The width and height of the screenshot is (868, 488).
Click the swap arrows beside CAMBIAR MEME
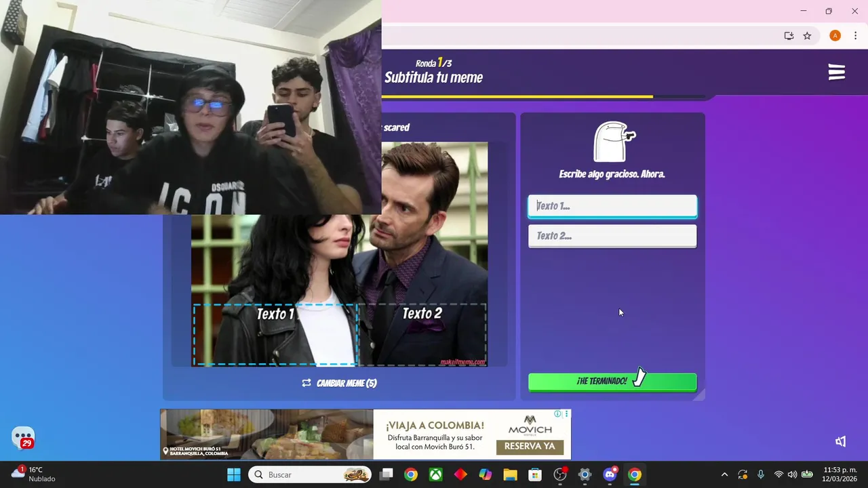click(307, 383)
